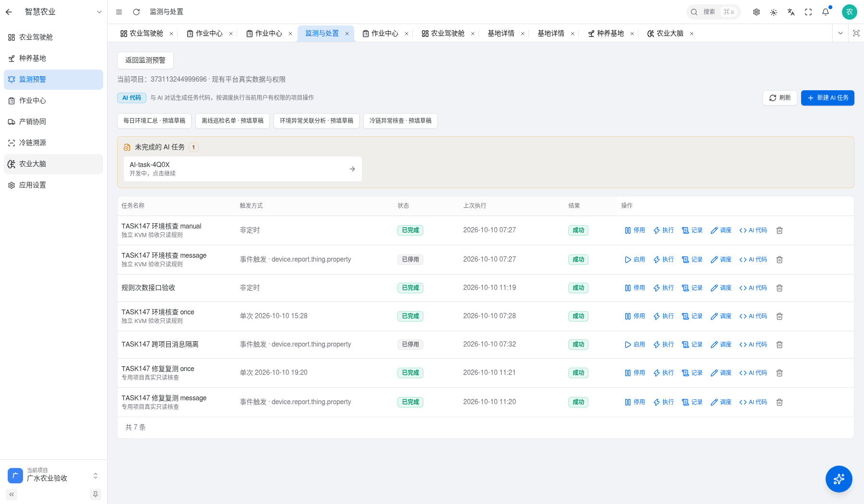The width and height of the screenshot is (864, 504).
Task: Delete TASK147 跨项目消息隔离 task
Action: [780, 345]
